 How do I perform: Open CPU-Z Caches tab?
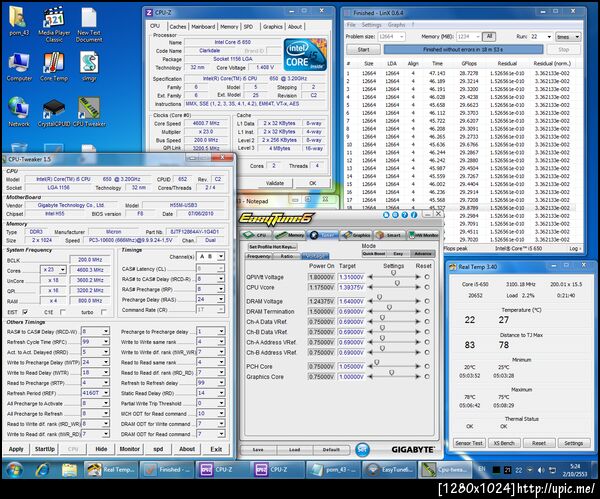pyautogui.click(x=178, y=26)
